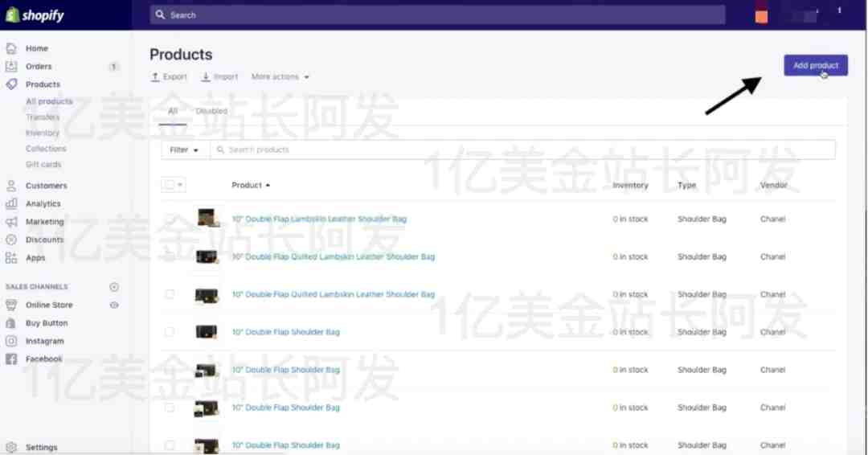The width and height of the screenshot is (868, 455).
Task: Click the top Search bar field
Action: (437, 15)
